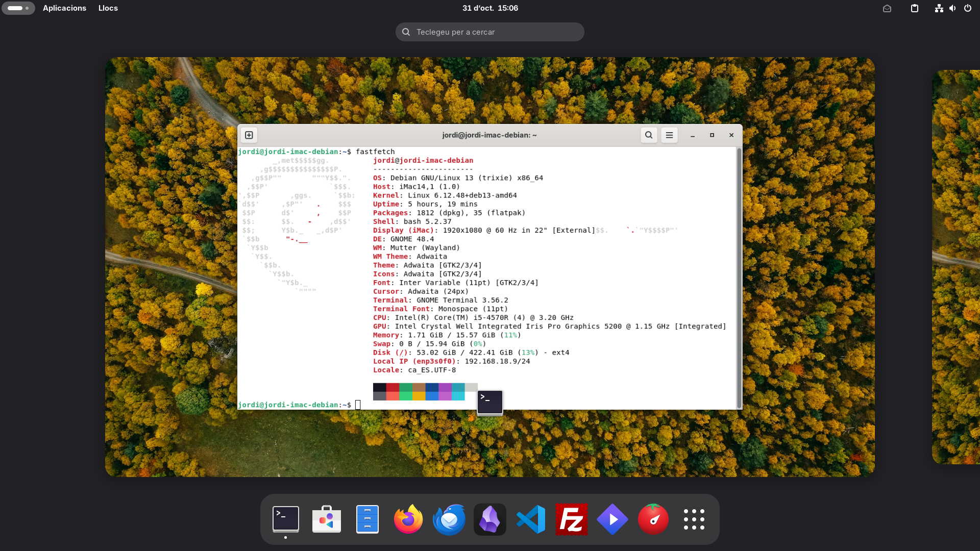Open the Llocs menu
The height and width of the screenshot is (551, 980).
[108, 8]
